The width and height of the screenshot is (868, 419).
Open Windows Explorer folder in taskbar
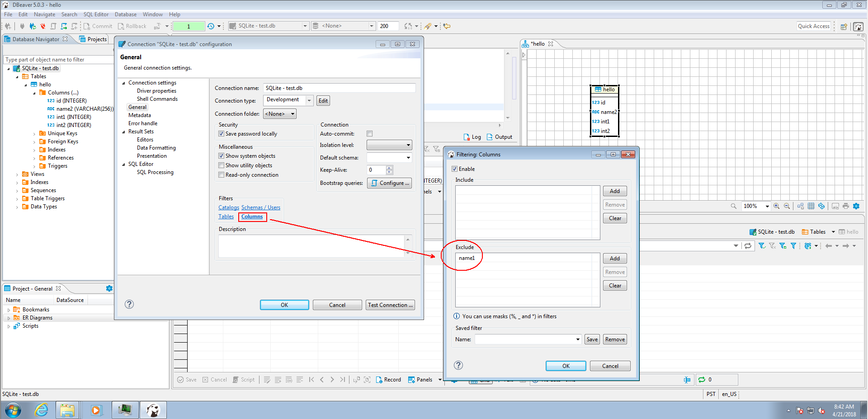67,410
